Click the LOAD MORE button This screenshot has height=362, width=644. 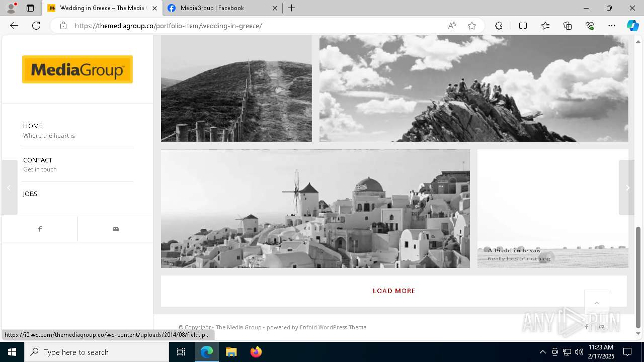click(x=394, y=291)
